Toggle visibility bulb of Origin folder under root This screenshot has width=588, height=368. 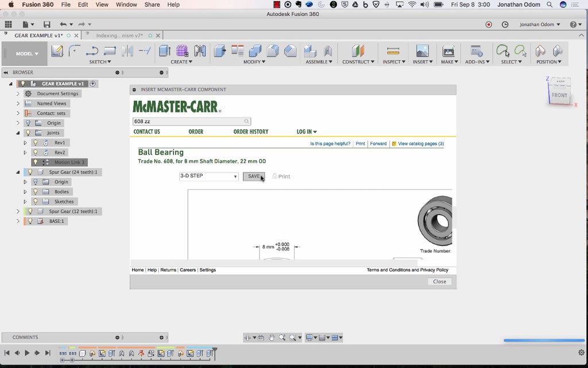28,123
